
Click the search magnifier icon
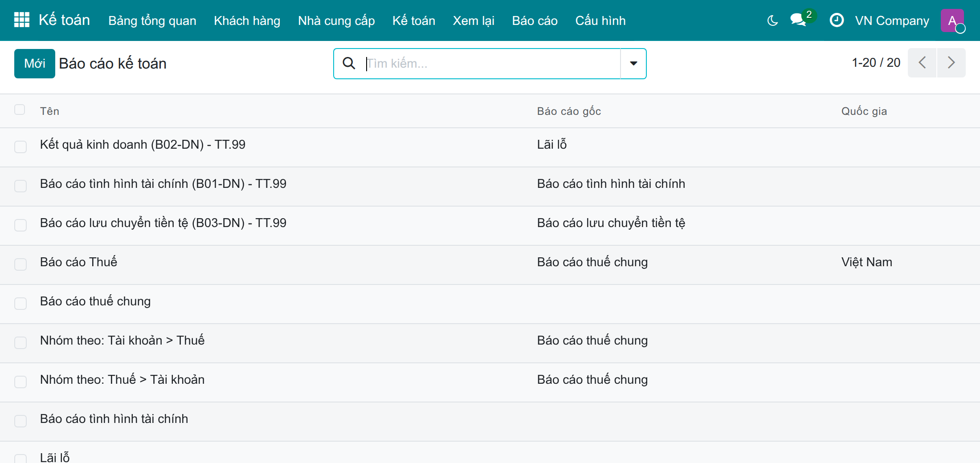point(349,63)
